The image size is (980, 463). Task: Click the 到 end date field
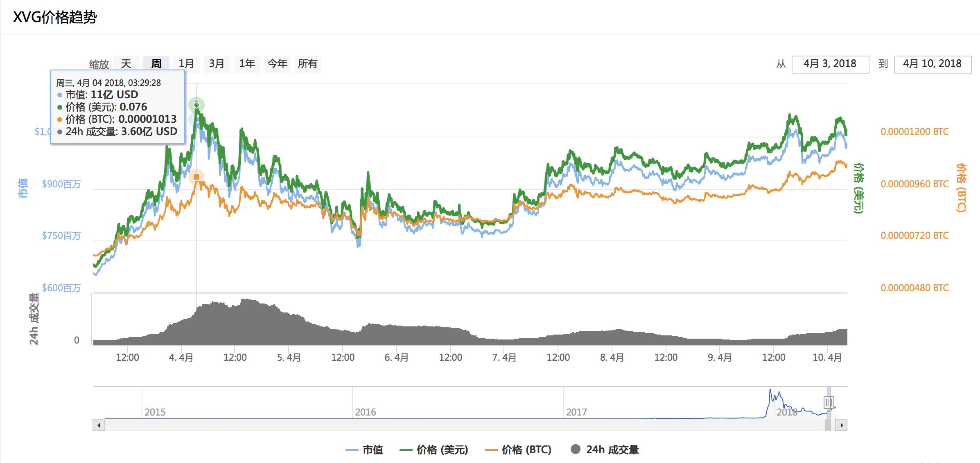click(932, 64)
